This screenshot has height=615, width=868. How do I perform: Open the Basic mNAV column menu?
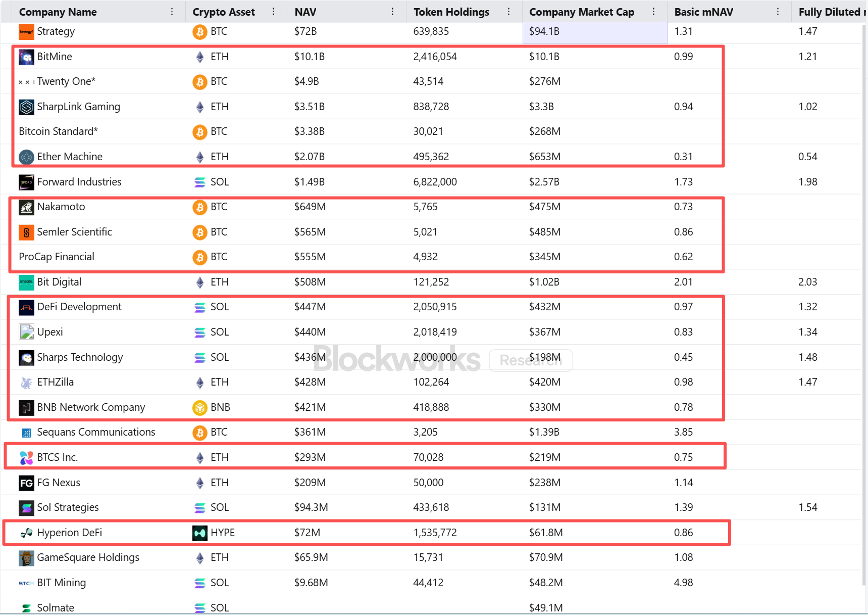[778, 12]
